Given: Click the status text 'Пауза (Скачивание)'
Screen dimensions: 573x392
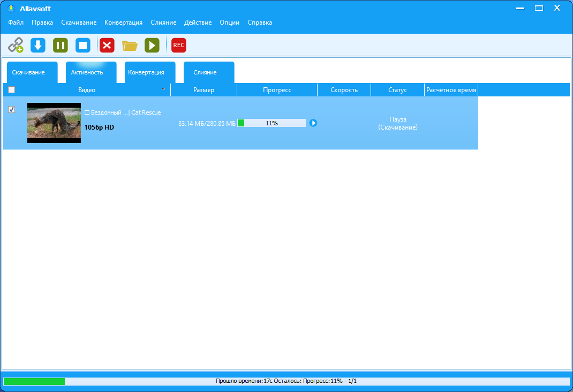Looking at the screenshot, I should point(398,123).
